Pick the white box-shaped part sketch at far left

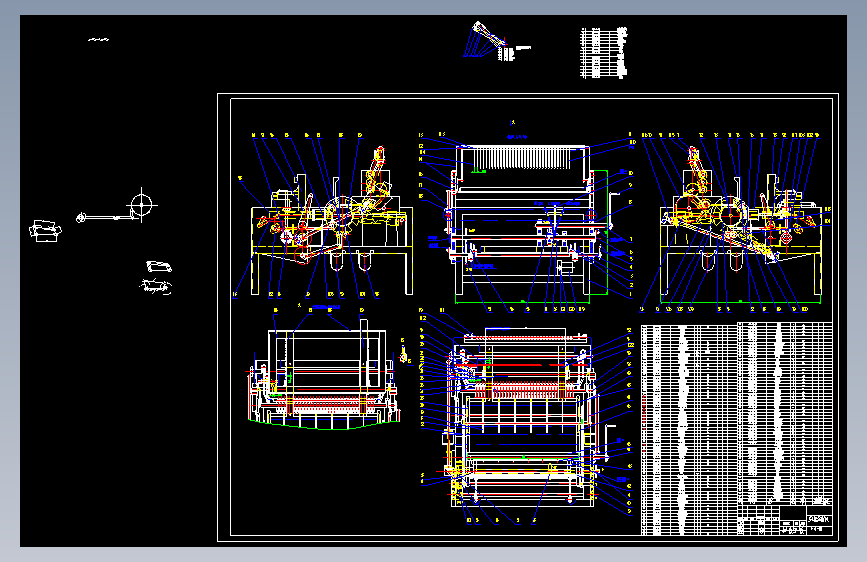pos(45,231)
